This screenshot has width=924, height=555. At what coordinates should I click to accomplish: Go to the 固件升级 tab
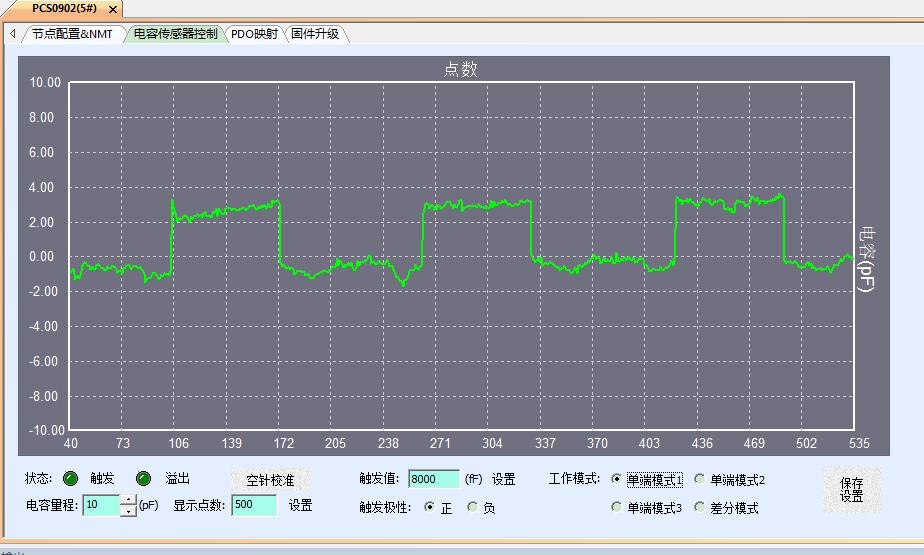pyautogui.click(x=315, y=34)
